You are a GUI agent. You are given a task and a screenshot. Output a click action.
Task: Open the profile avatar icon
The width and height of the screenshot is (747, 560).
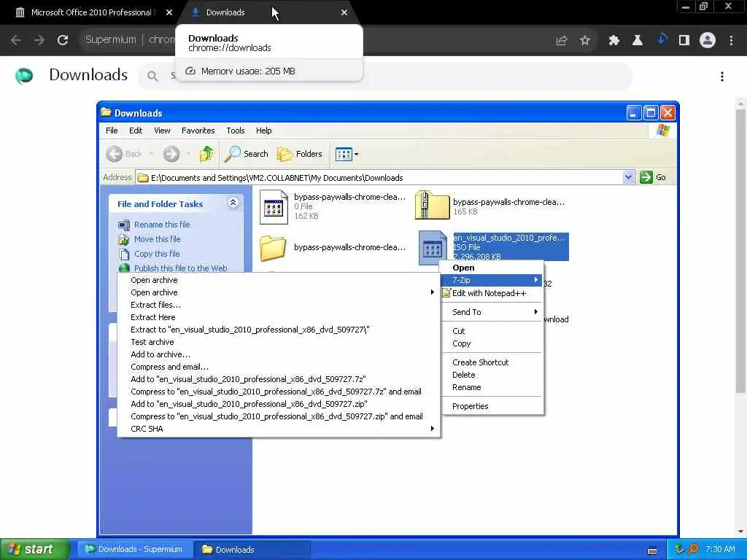pyautogui.click(x=708, y=41)
